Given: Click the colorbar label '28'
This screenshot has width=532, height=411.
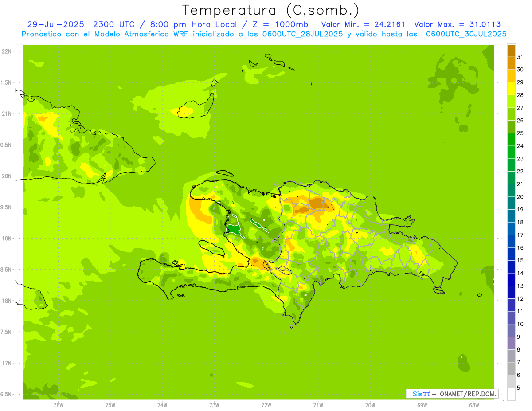Looking at the screenshot, I should (x=520, y=95).
